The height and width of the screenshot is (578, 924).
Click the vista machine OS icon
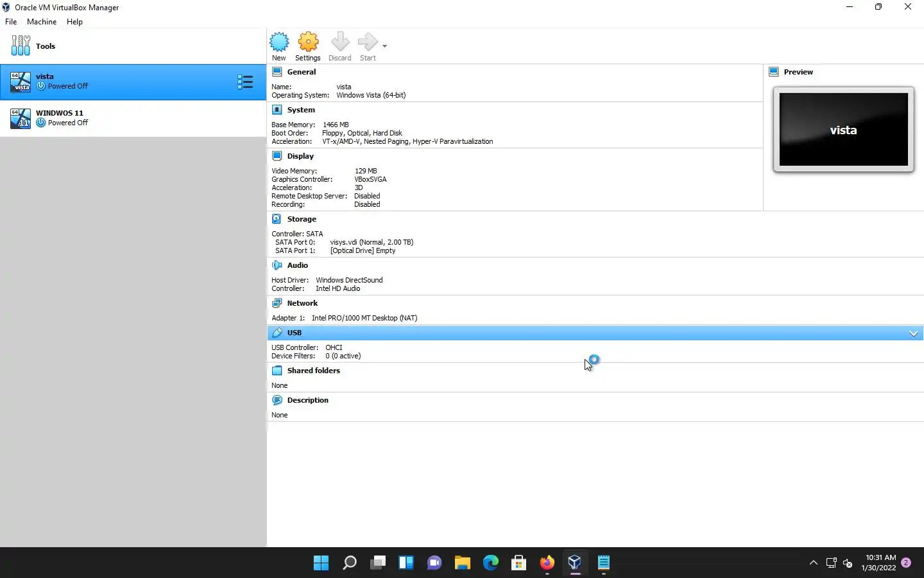click(21, 82)
